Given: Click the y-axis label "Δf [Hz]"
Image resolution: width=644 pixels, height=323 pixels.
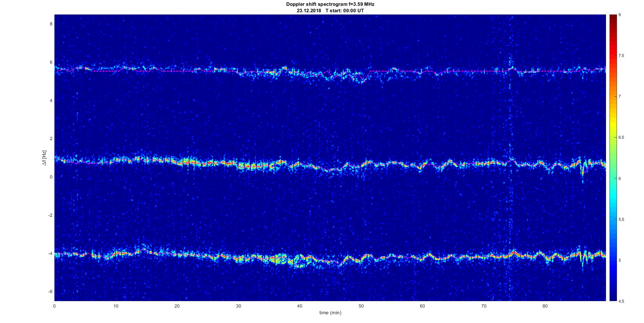Looking at the screenshot, I should 44,158.
